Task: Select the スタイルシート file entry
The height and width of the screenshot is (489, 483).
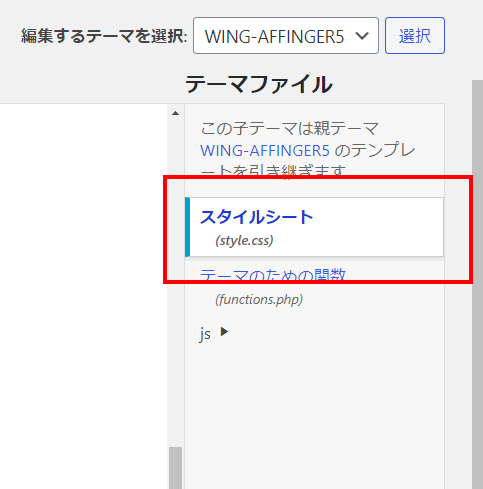Action: click(314, 227)
